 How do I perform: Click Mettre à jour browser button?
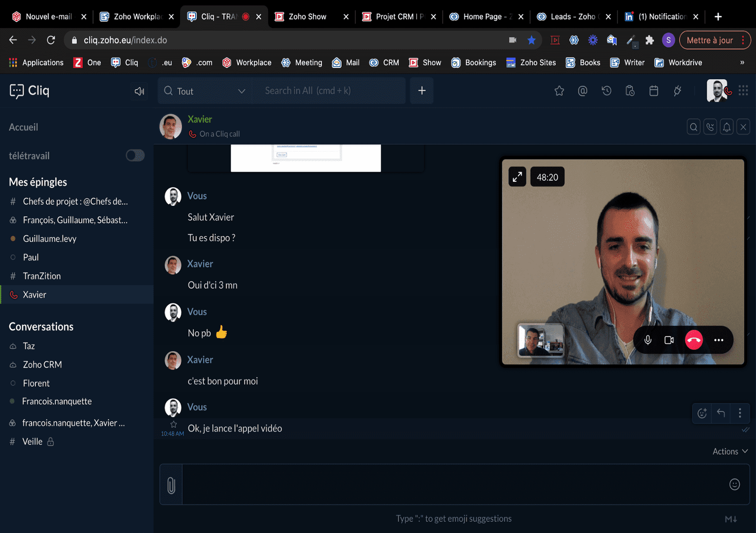[x=710, y=40]
